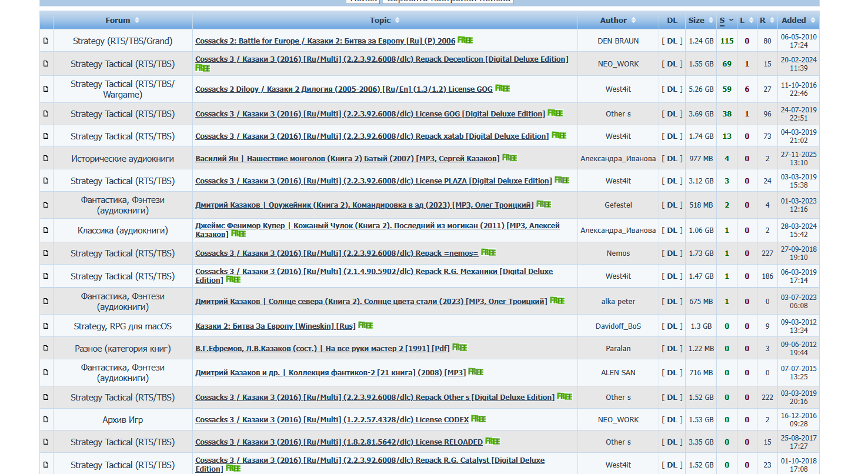Click the document icon beside Оружейник (Книга 2)
Viewport: 868px width, 474px height.
[x=46, y=205]
